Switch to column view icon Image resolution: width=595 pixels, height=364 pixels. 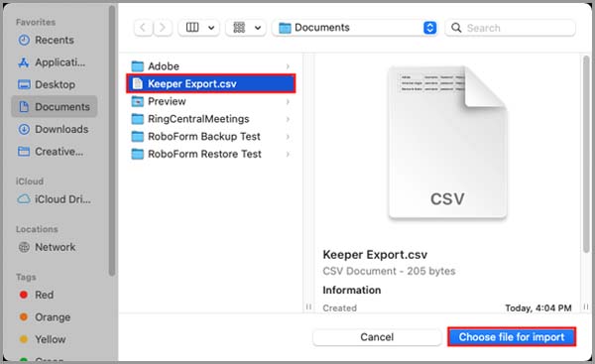tap(192, 28)
